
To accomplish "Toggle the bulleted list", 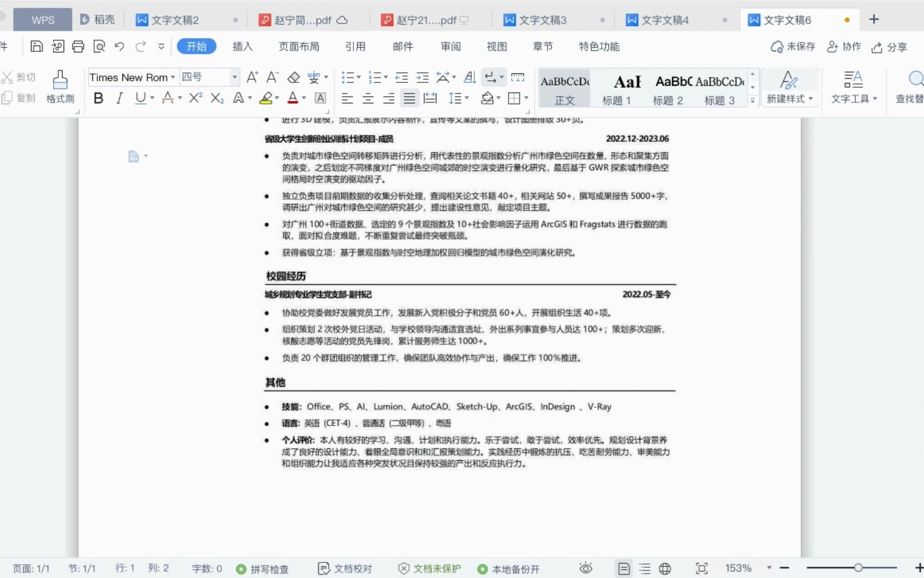I will (348, 77).
